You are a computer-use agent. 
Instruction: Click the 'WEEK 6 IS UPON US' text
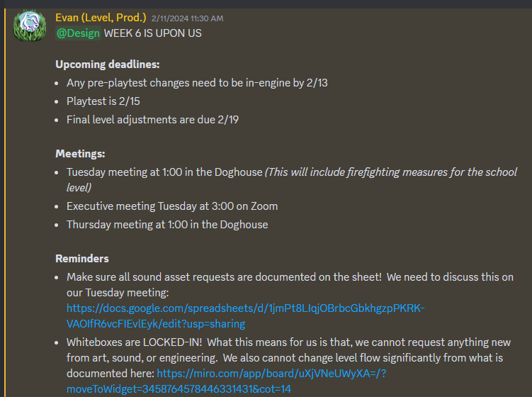pos(153,33)
